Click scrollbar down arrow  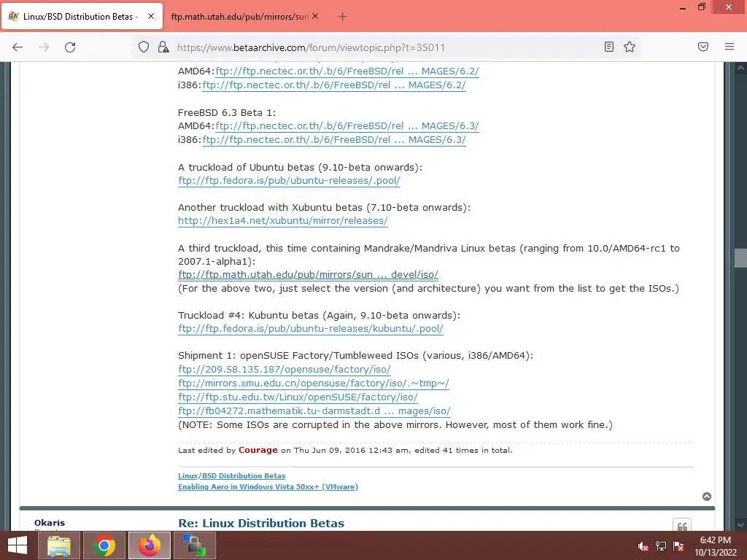741,525
